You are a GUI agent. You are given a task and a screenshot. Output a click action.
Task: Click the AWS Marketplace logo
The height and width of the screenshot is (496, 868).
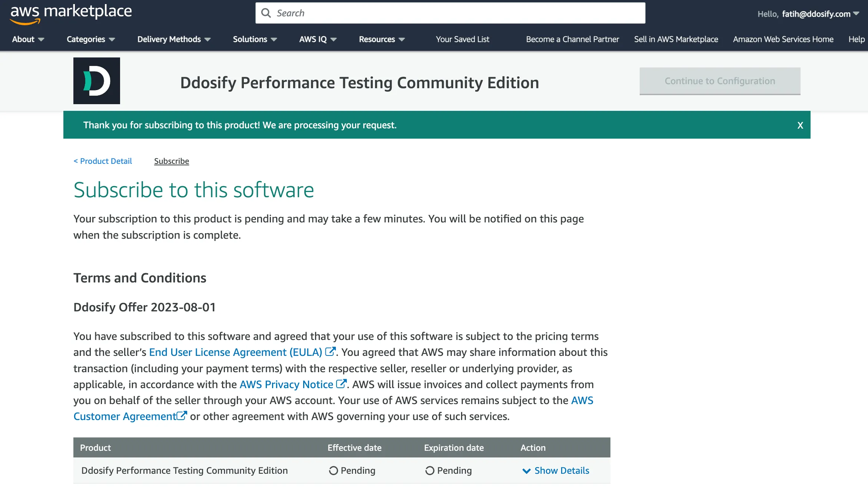point(71,14)
